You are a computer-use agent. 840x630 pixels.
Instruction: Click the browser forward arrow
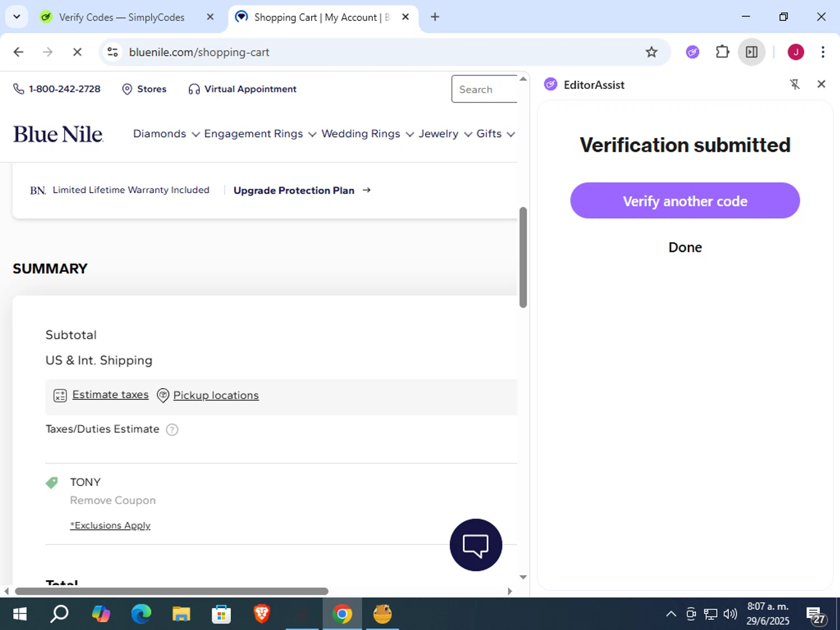pyautogui.click(x=48, y=52)
